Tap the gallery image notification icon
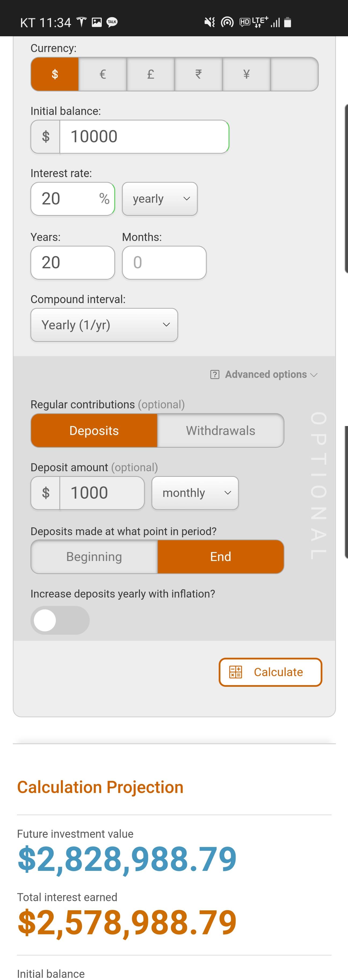The image size is (348, 980). coord(97,22)
